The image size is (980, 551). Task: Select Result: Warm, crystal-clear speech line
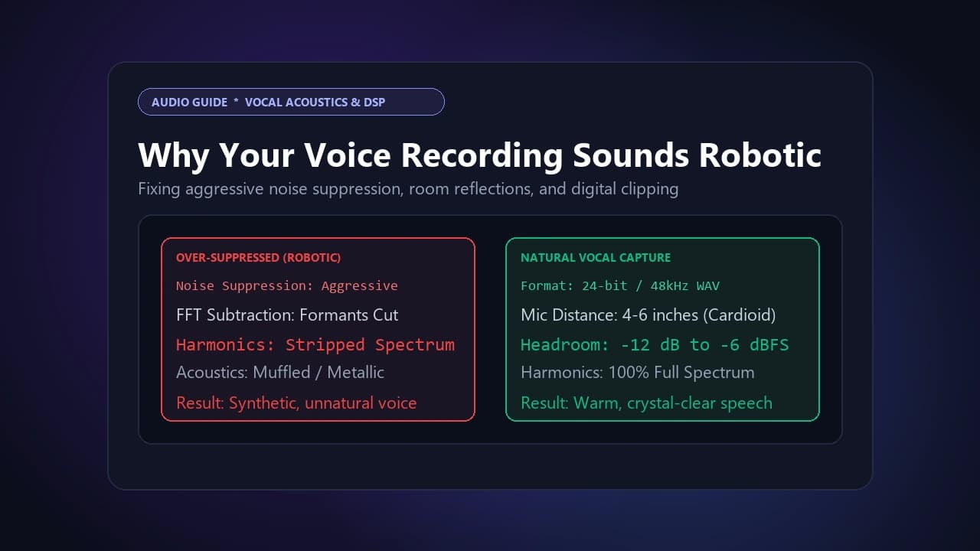pos(646,403)
